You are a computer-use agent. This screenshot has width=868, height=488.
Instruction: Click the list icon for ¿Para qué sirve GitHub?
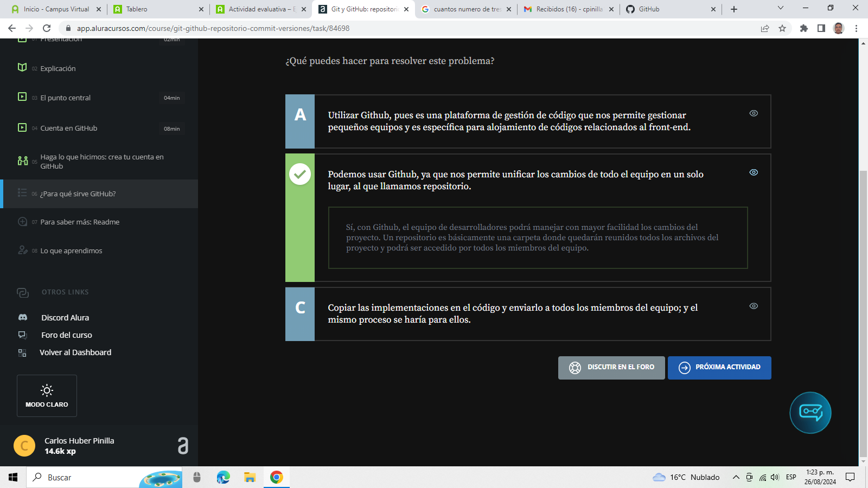[22, 192]
